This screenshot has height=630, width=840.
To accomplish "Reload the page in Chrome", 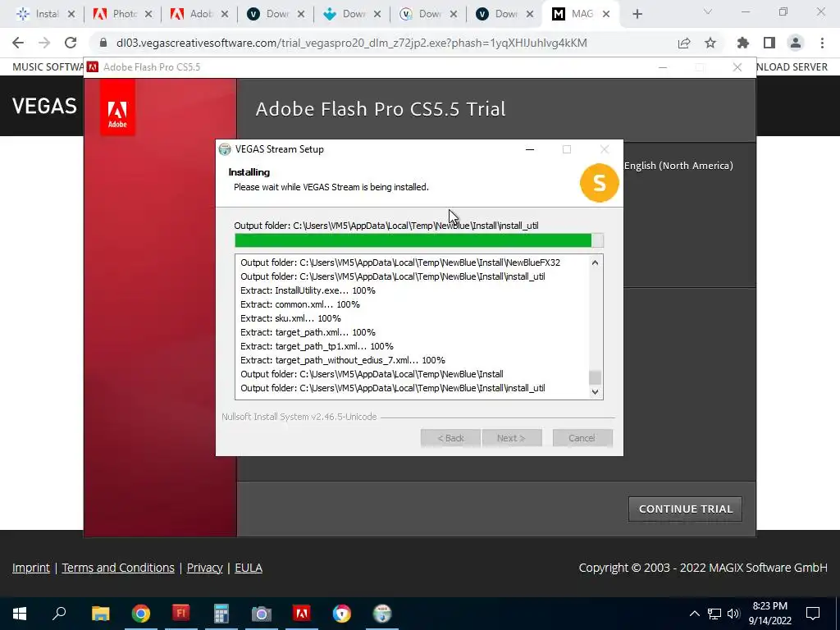I will (x=71, y=43).
